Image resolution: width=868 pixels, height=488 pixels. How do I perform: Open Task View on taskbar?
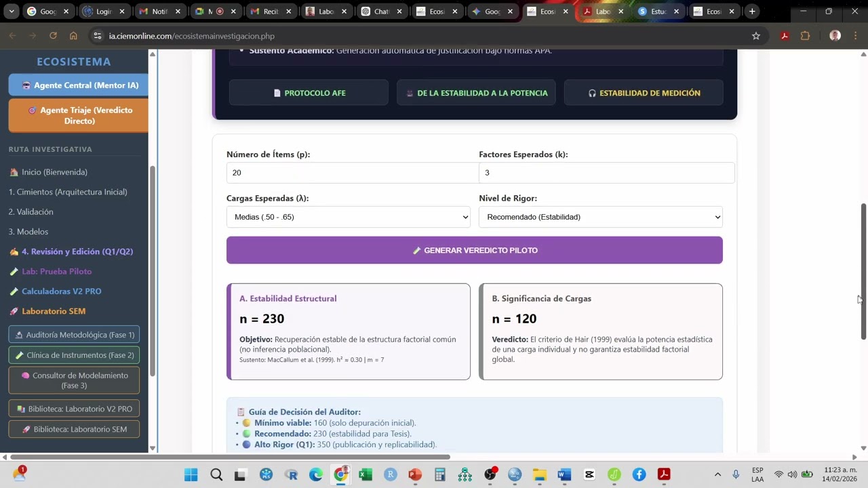coord(241,474)
